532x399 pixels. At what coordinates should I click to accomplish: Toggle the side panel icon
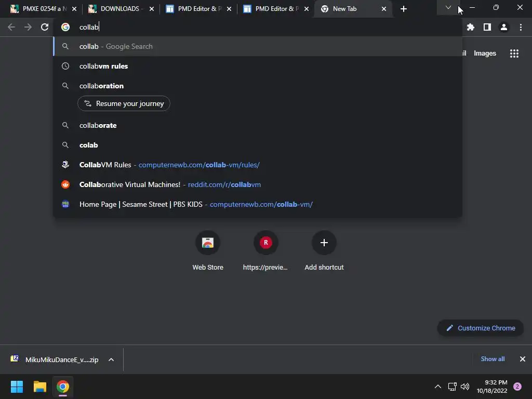click(487, 27)
